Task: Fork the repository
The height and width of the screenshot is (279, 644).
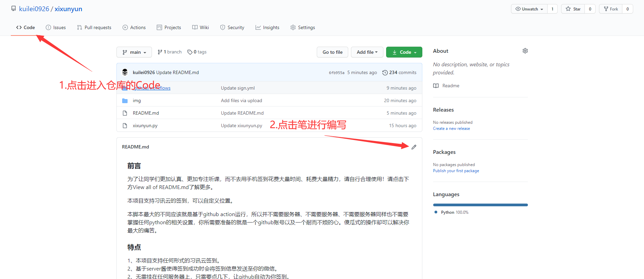Action: pyautogui.click(x=611, y=9)
